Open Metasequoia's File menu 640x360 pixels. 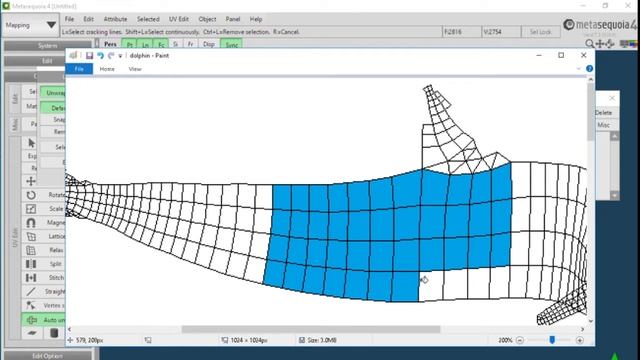[x=69, y=19]
